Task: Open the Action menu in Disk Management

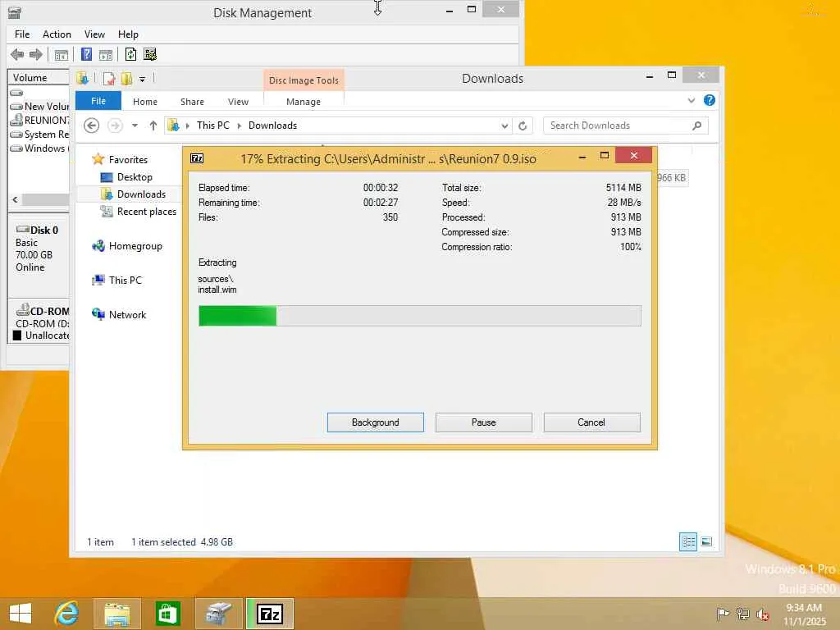Action: click(x=57, y=34)
